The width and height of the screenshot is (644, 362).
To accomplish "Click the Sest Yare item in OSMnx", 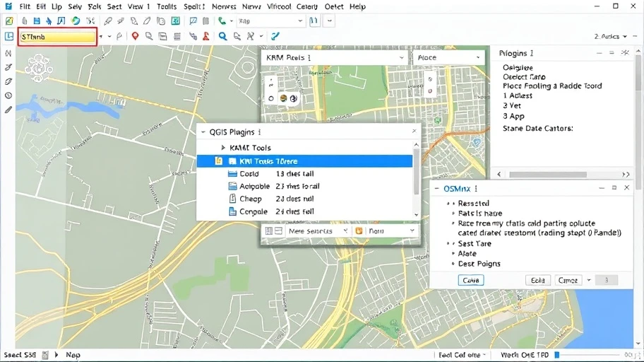I will [475, 243].
